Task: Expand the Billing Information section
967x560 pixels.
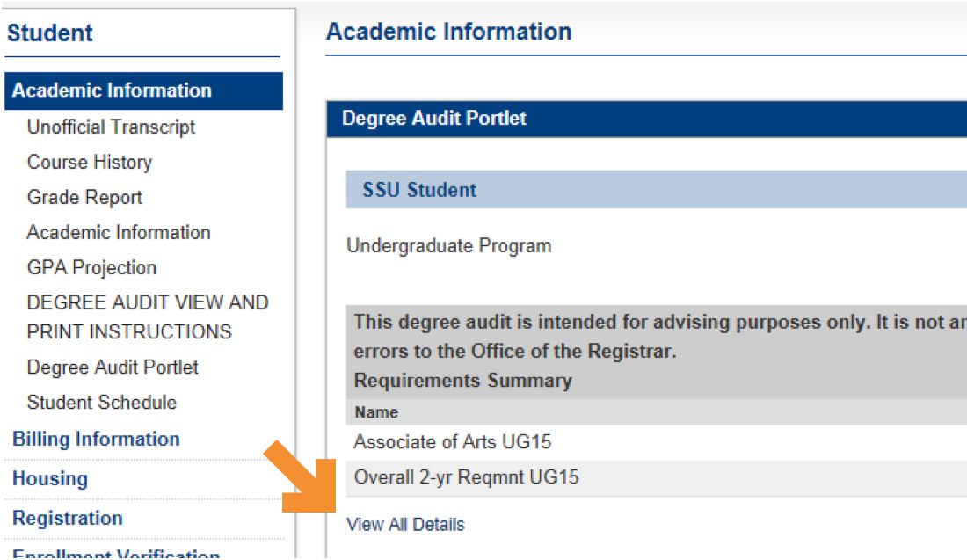Action: click(x=96, y=439)
